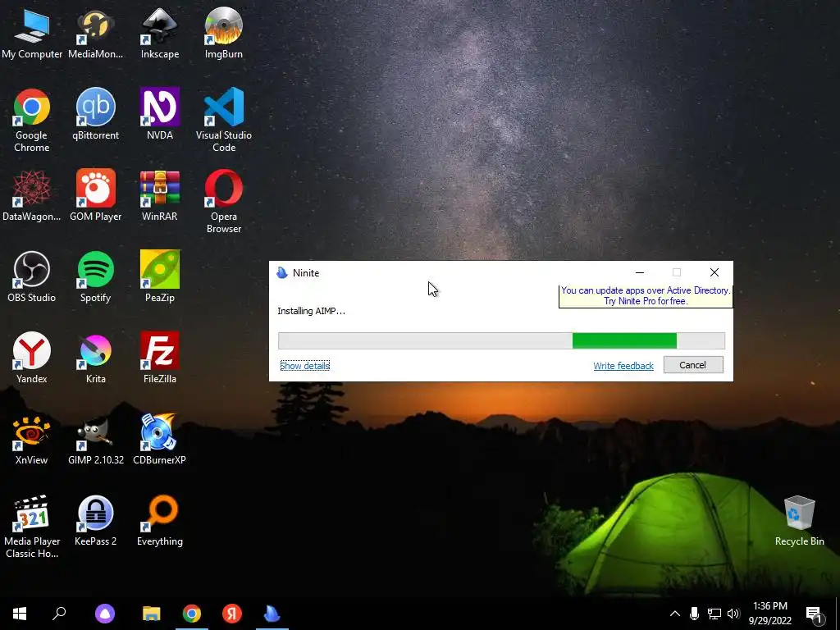
Task: Select the Krita desktop icon
Action: (x=95, y=358)
